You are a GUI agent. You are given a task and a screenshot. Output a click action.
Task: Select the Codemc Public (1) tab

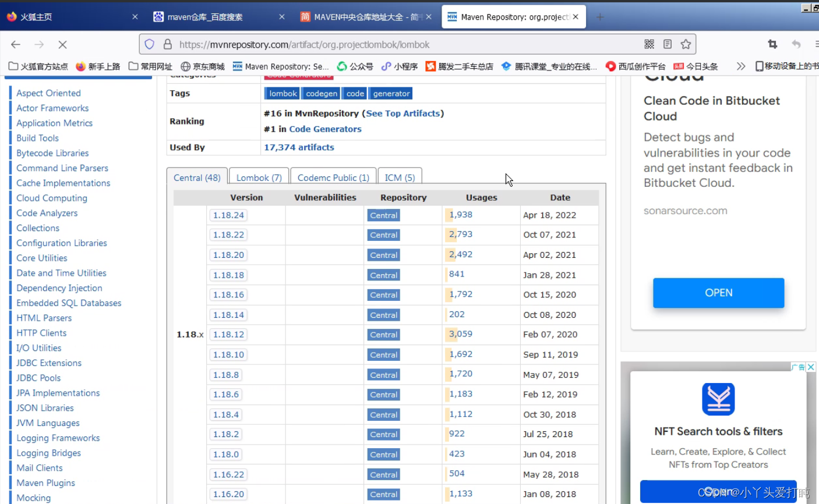tap(333, 178)
